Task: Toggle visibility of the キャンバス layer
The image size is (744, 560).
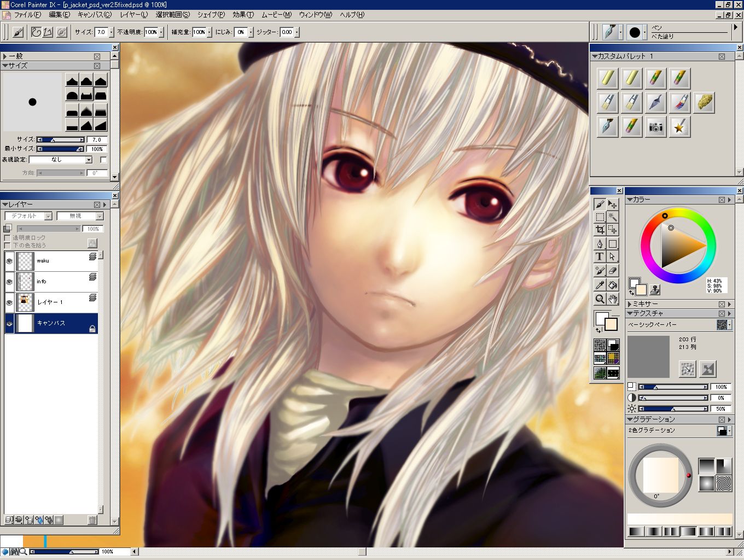Action: (9, 323)
